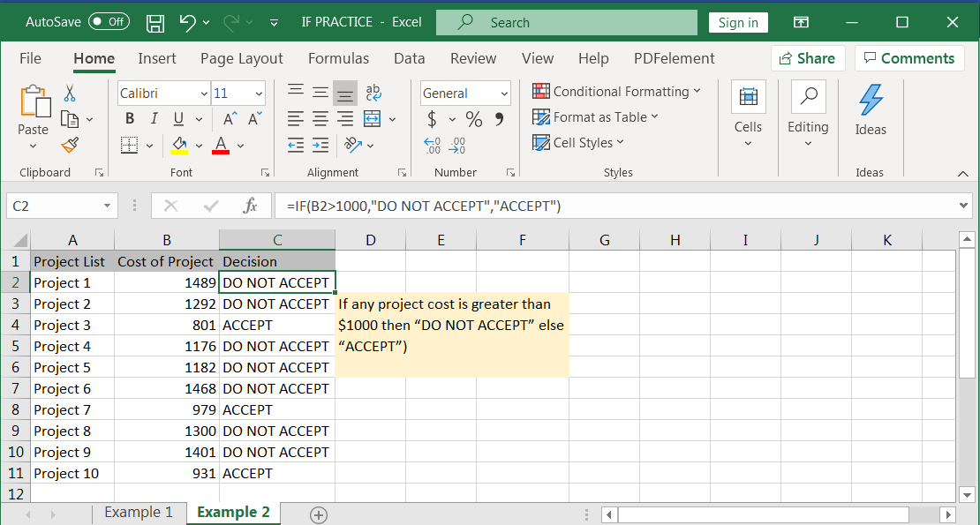Click Decrease Decimal icon
The image size is (980, 525).
tap(457, 146)
